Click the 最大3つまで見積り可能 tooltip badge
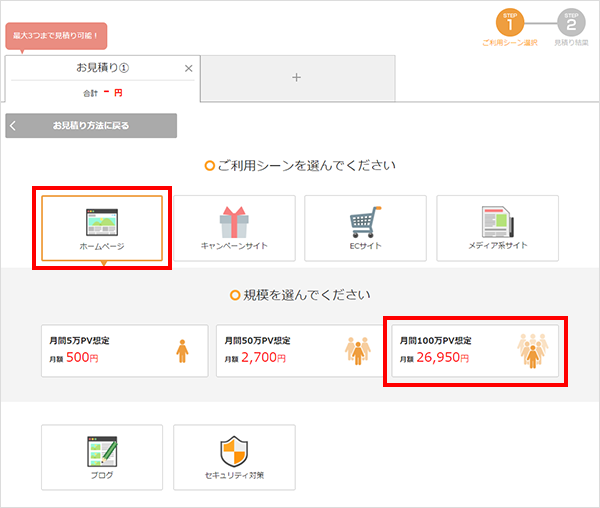 [x=55, y=35]
